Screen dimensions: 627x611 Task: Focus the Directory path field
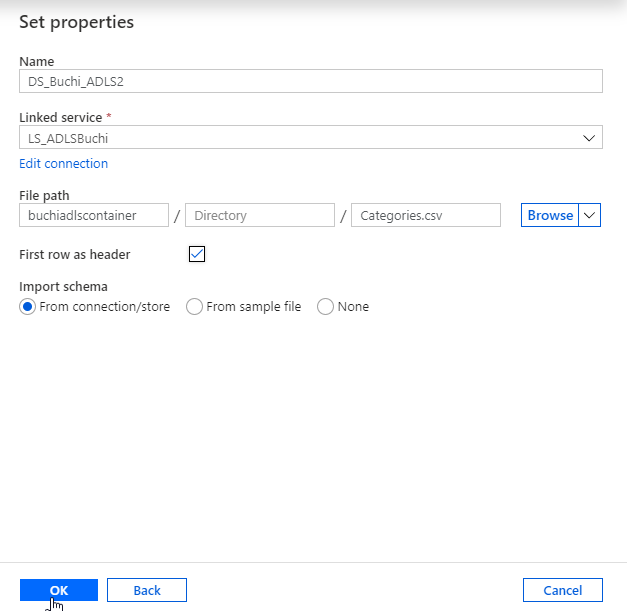pos(260,215)
